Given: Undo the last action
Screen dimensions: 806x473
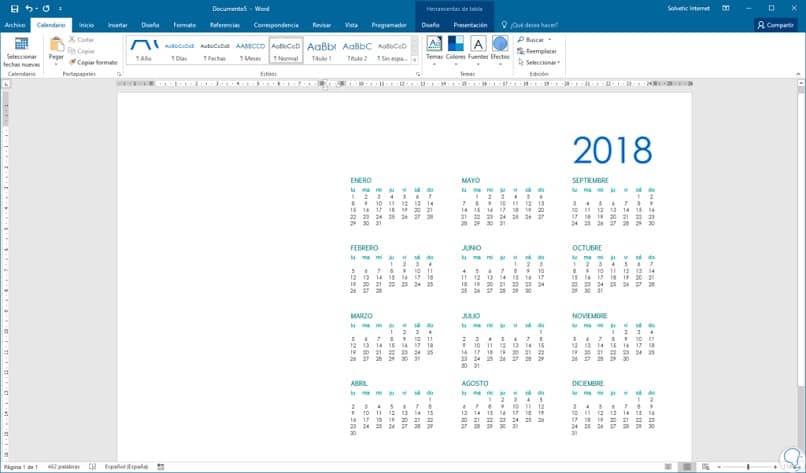Looking at the screenshot, I should click(28, 9).
